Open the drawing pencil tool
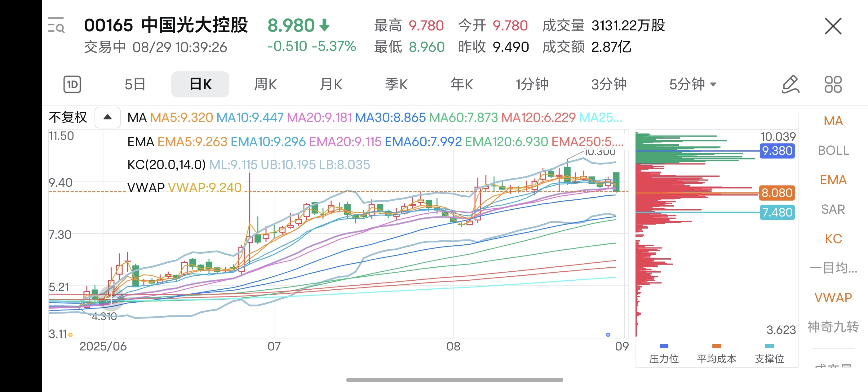 [790, 84]
